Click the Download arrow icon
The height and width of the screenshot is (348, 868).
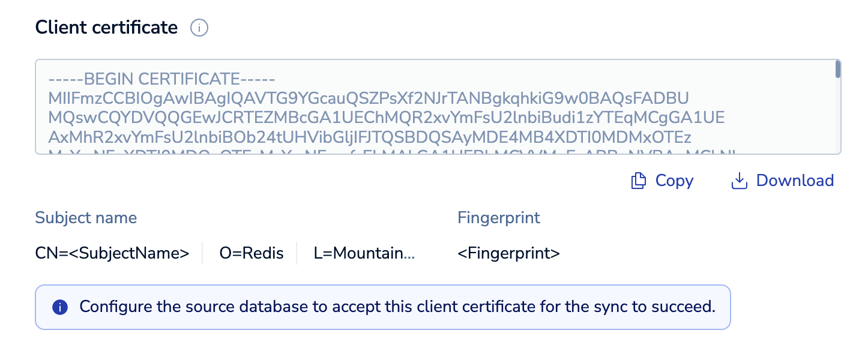(738, 181)
